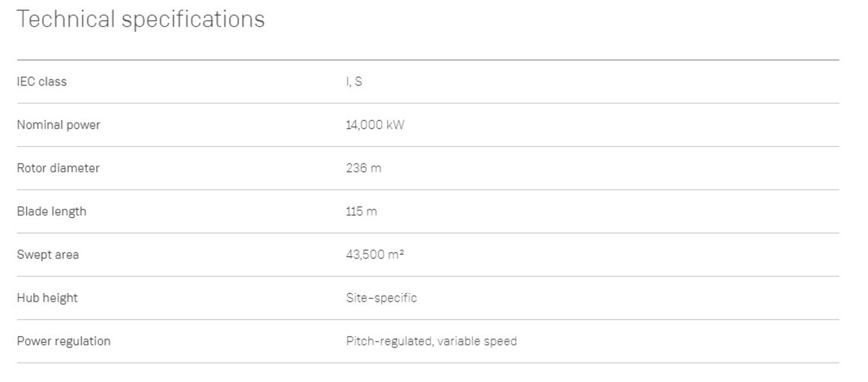Select the Blade length label
Image resolution: width=868 pixels, height=382 pixels.
(x=51, y=211)
